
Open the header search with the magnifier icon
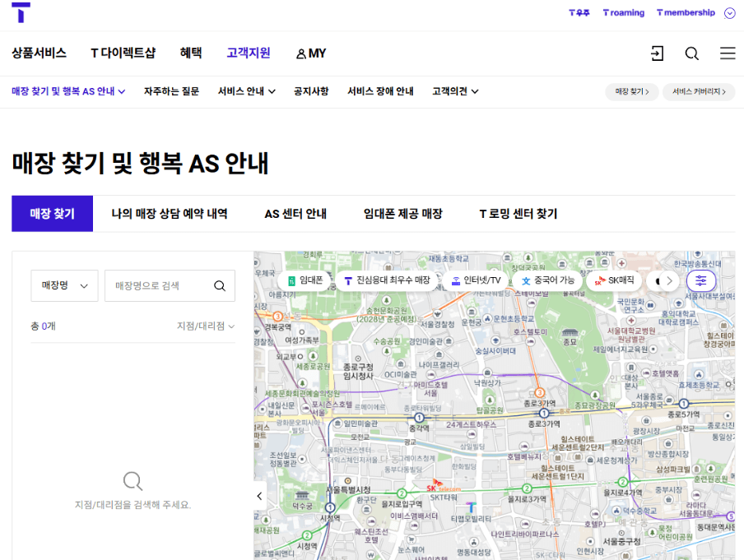pyautogui.click(x=691, y=53)
